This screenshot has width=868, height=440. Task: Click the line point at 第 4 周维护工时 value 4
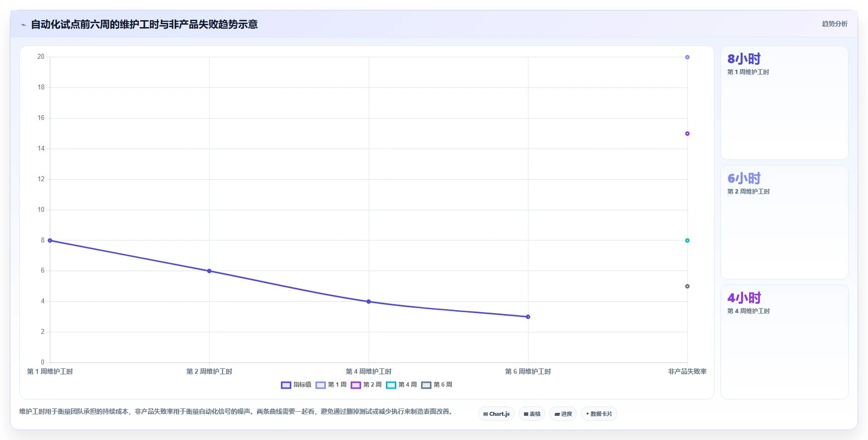[369, 302]
